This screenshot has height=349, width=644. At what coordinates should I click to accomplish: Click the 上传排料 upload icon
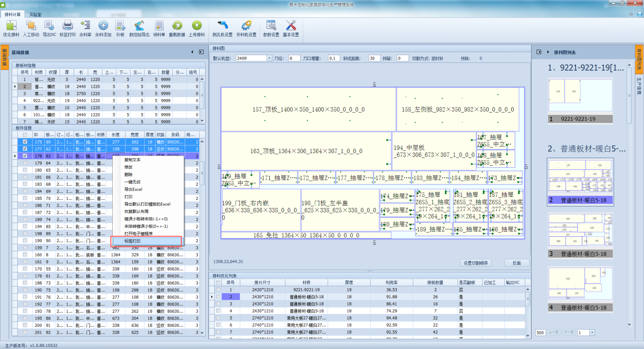pyautogui.click(x=196, y=26)
